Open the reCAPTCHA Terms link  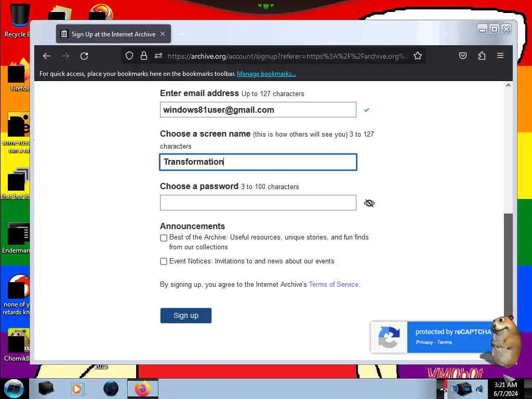click(445, 342)
